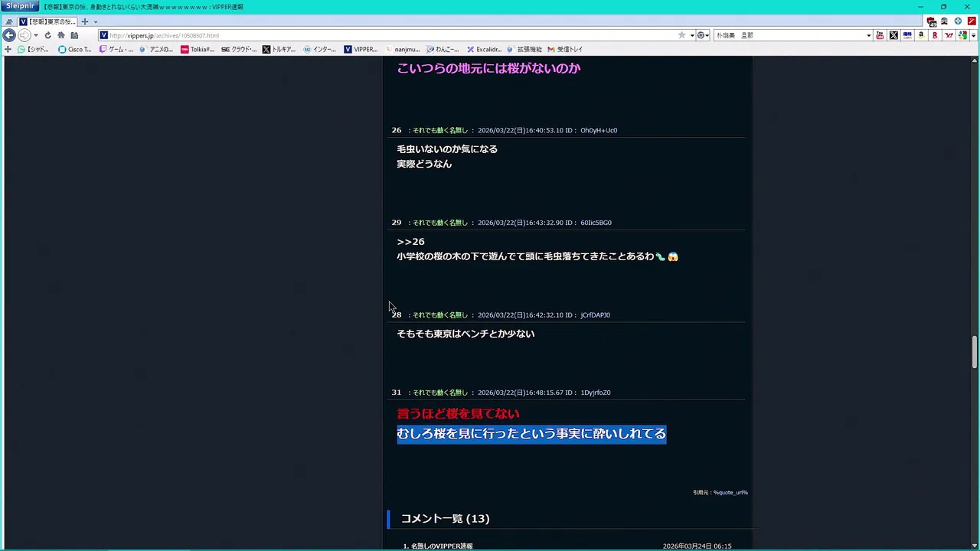The image size is (980, 551).
Task: Click the コメント一覧 (13) heading
Action: 446,519
